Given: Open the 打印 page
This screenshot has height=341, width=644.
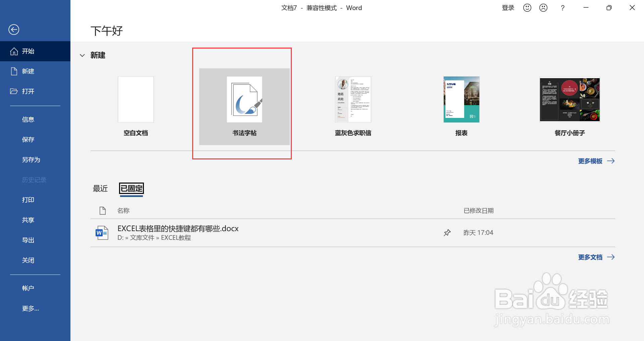Looking at the screenshot, I should click(x=35, y=200).
